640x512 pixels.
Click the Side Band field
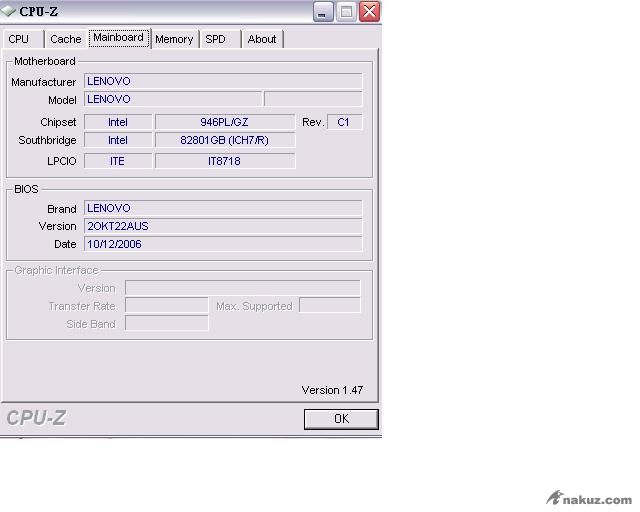(x=167, y=324)
